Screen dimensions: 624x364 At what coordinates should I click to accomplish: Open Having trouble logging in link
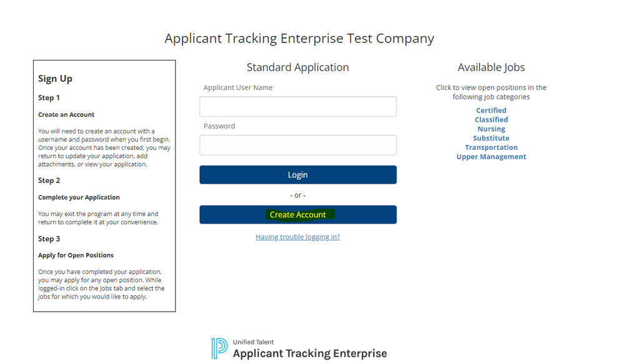point(298,237)
